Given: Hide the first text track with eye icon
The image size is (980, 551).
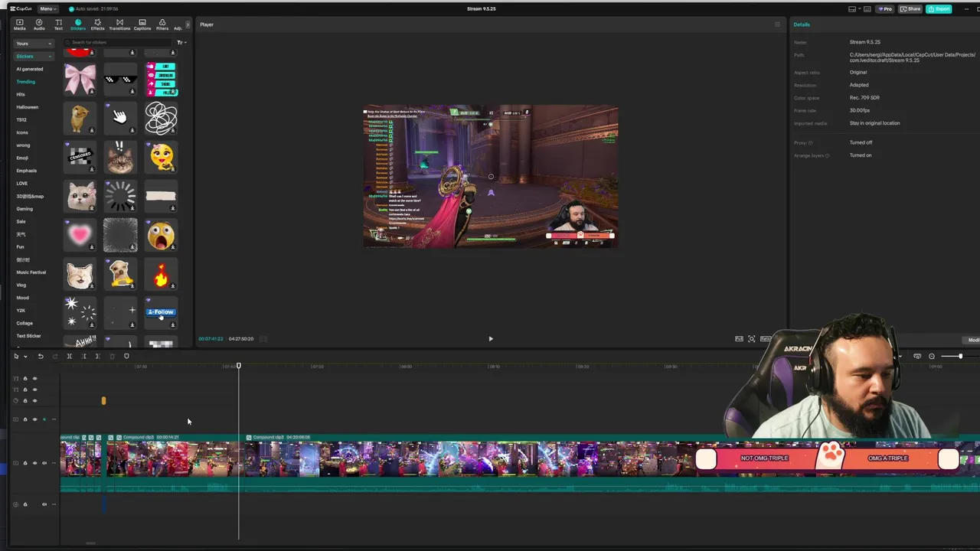Looking at the screenshot, I should pyautogui.click(x=34, y=379).
